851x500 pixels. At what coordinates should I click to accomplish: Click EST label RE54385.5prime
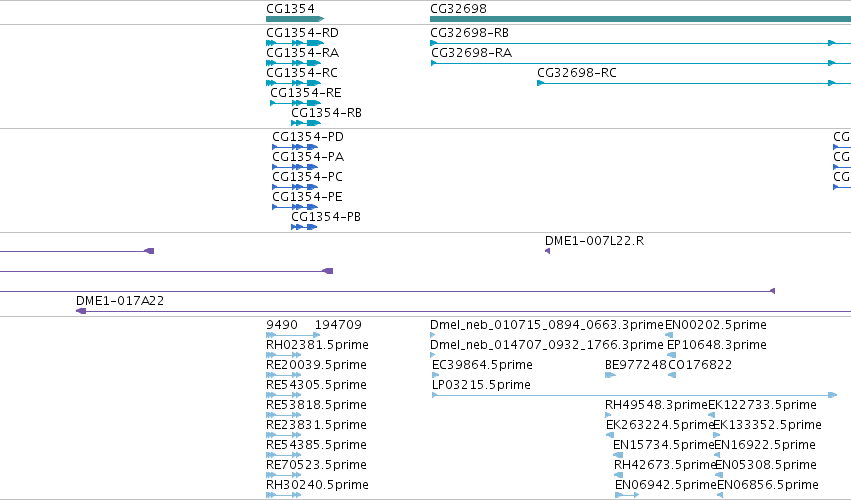[316, 445]
